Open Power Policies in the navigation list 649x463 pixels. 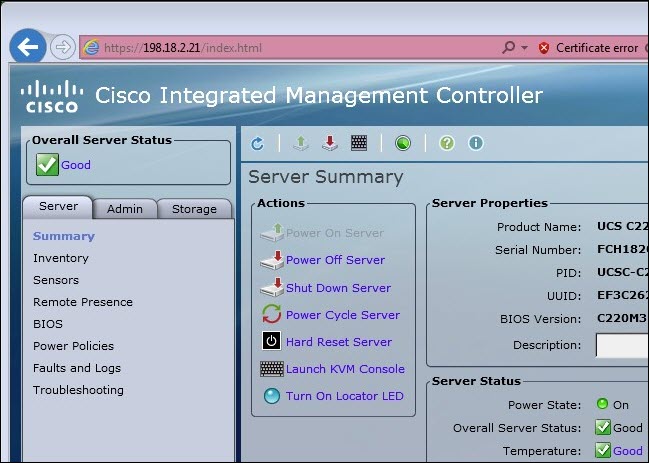click(73, 346)
